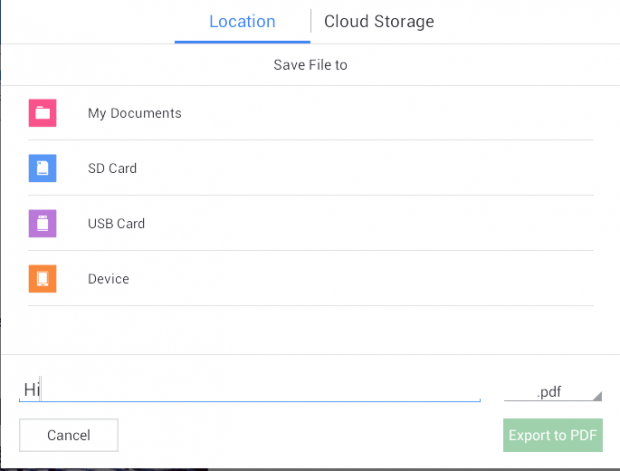Select the orange Device icon

point(42,279)
